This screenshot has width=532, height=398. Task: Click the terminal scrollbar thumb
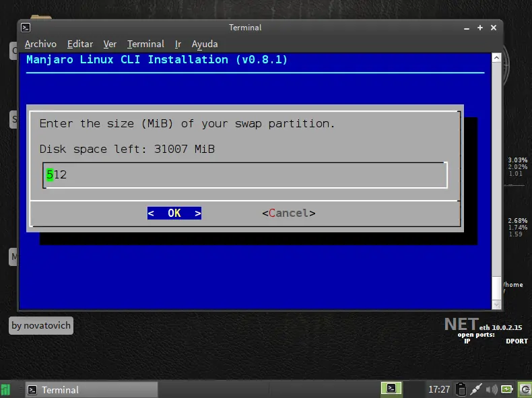click(x=496, y=288)
